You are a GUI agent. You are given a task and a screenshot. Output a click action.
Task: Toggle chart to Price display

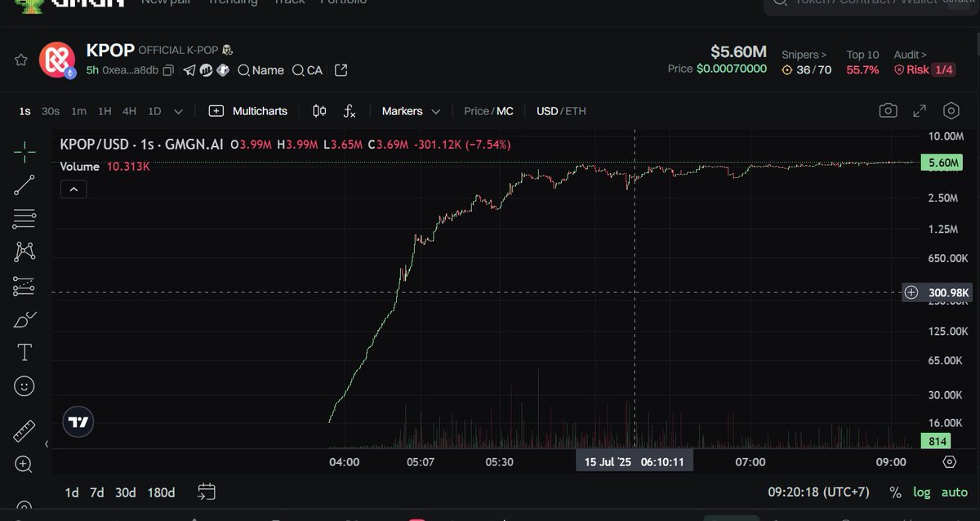pyautogui.click(x=476, y=111)
